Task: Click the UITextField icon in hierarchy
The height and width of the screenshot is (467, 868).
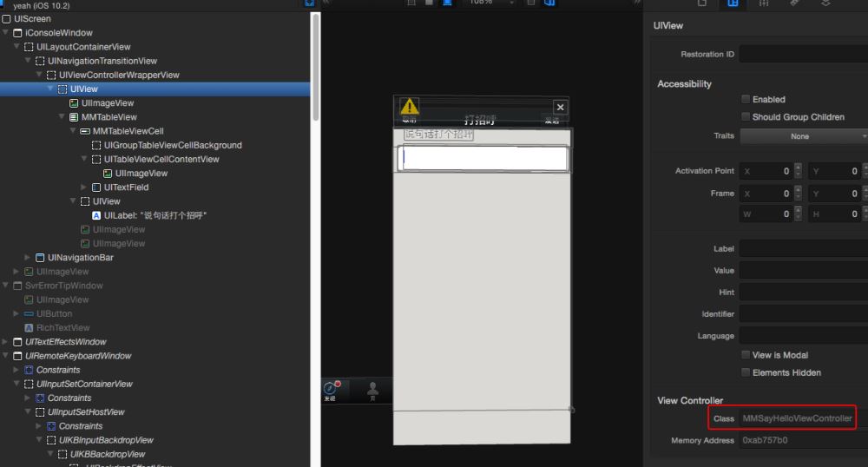Action: [96, 187]
